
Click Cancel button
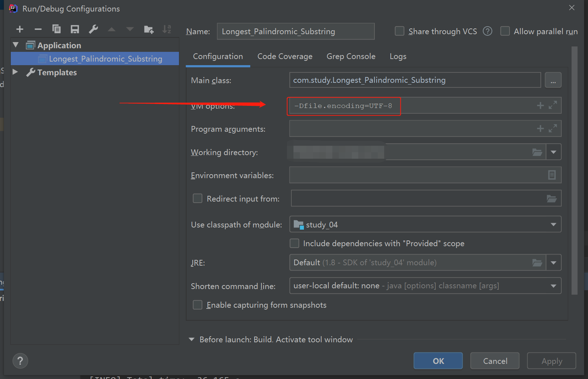(x=495, y=361)
